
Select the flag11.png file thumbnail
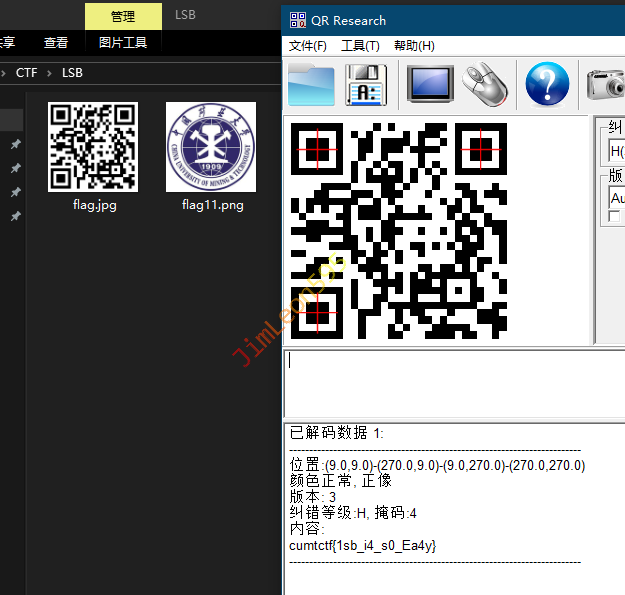pyautogui.click(x=211, y=147)
